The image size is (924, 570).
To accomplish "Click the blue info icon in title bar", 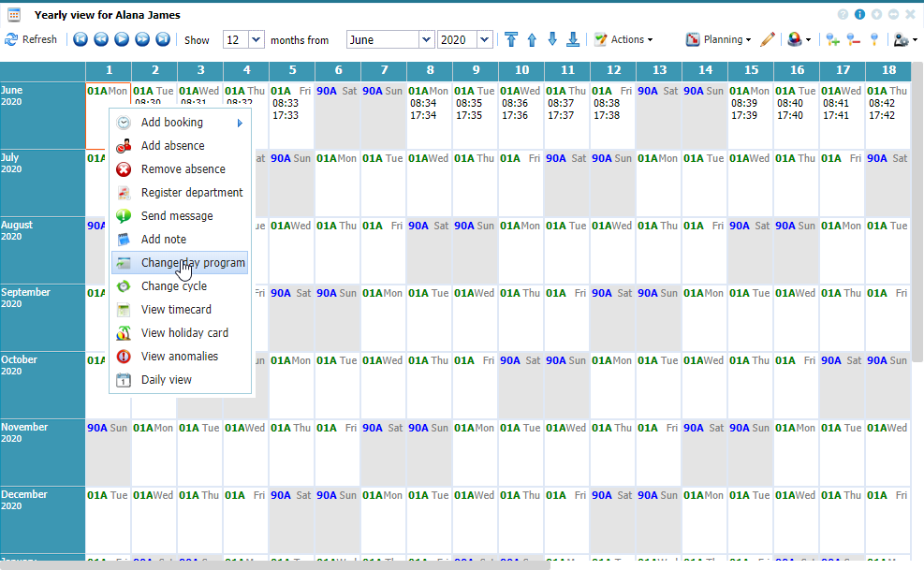I will click(860, 15).
